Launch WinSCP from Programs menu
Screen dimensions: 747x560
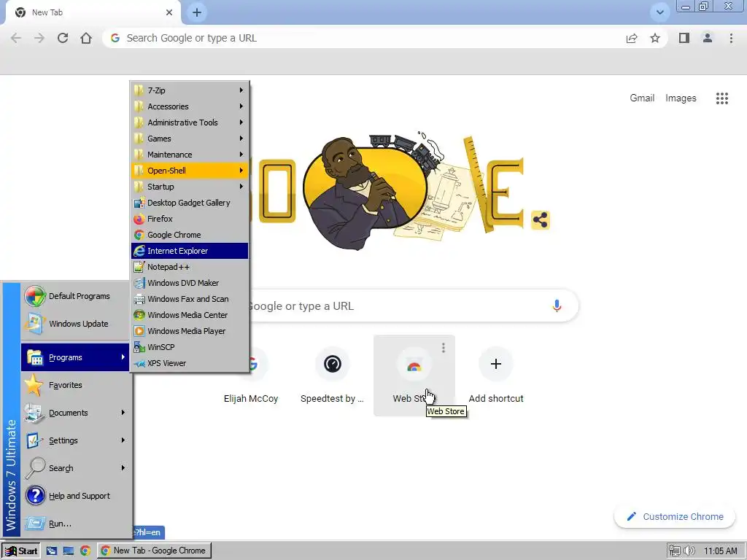[x=190, y=347]
